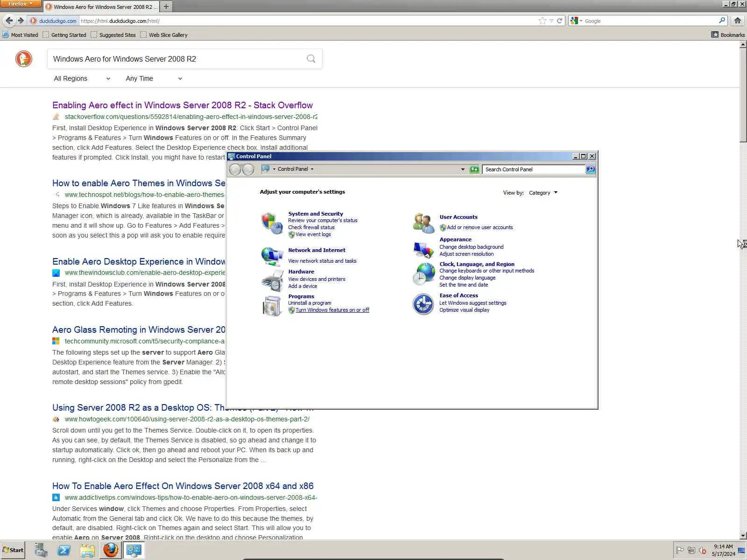Click the volume icon in the system tray
The width and height of the screenshot is (747, 560).
[x=703, y=550]
